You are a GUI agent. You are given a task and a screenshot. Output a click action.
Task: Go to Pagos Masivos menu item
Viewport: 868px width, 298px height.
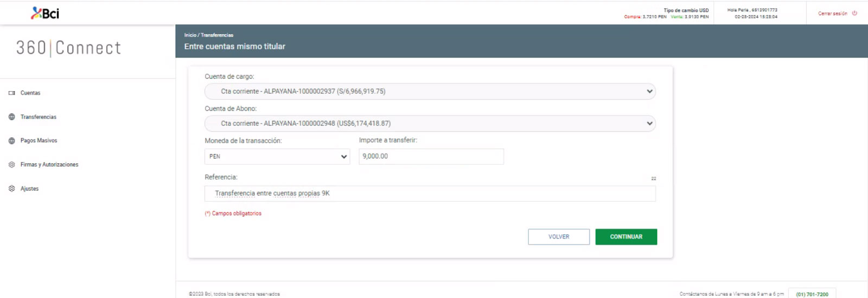tap(39, 141)
